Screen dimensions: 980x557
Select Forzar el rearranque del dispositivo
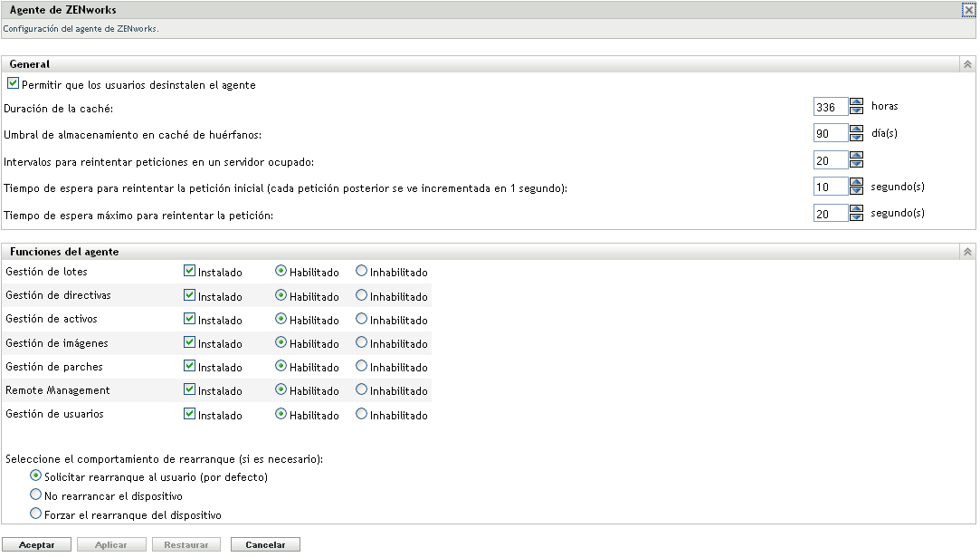pos(36,513)
